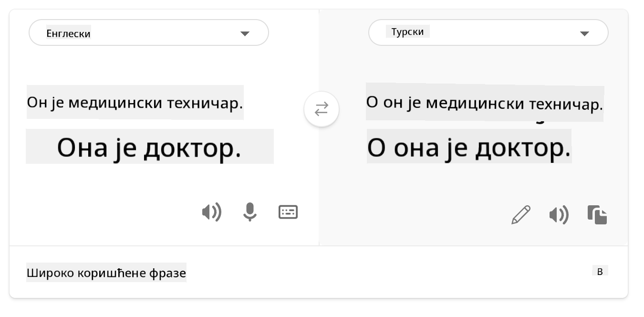Swap source and target languages
This screenshot has width=644, height=317.
coord(322,109)
